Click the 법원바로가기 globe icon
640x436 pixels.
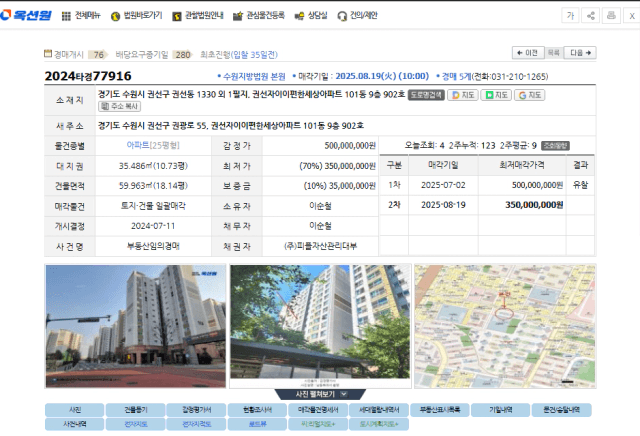[116, 16]
